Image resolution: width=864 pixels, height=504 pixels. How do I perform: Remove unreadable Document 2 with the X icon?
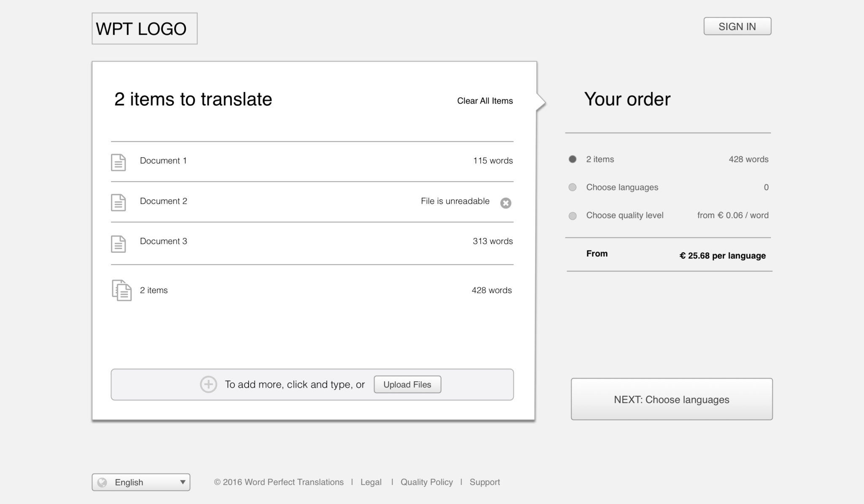pos(506,203)
